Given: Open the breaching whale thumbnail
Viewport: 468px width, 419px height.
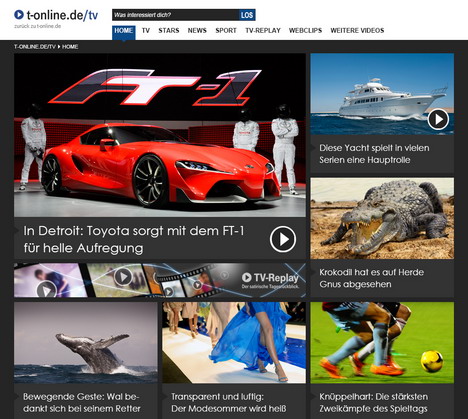Looking at the screenshot, I should pos(86,343).
